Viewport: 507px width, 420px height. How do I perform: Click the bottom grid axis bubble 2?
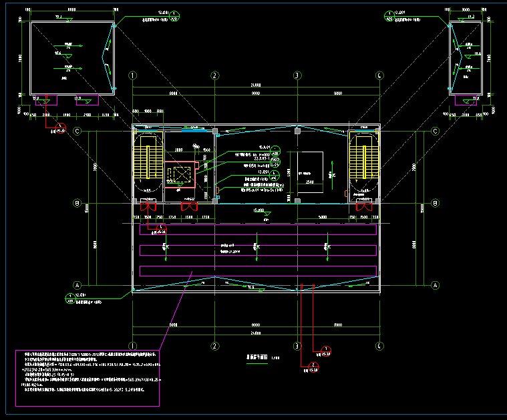(x=214, y=346)
